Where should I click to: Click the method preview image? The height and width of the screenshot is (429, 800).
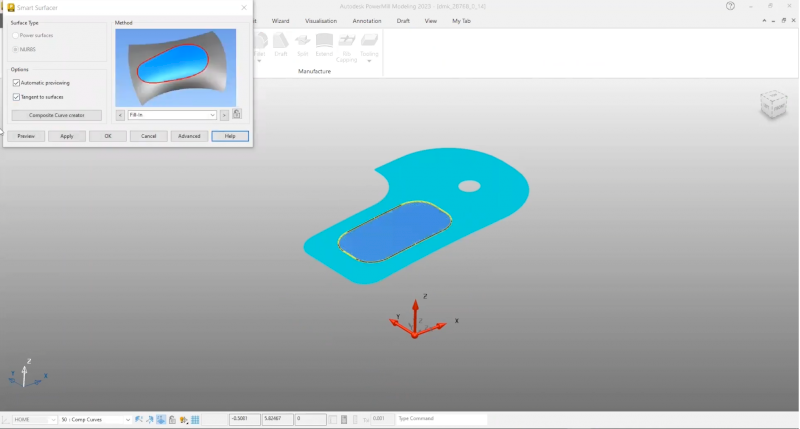point(175,67)
